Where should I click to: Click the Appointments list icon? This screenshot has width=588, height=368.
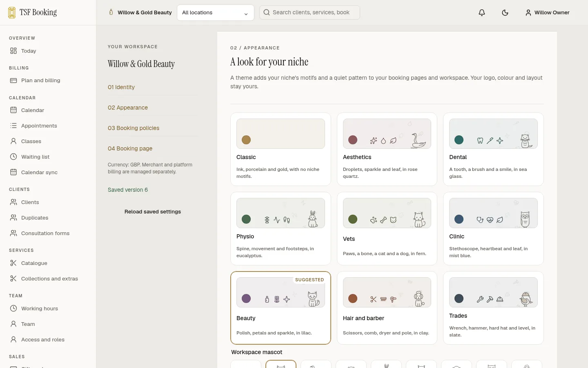pyautogui.click(x=13, y=126)
